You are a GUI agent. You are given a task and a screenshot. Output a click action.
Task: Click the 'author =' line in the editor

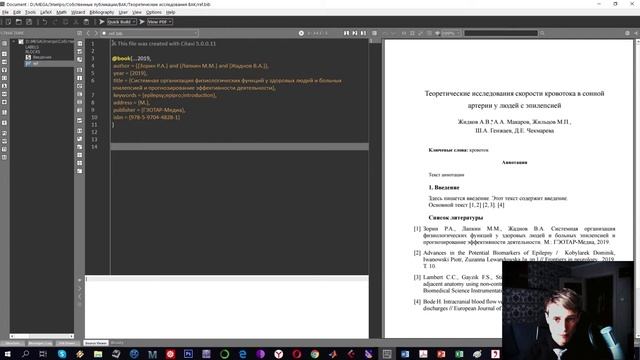click(190, 66)
